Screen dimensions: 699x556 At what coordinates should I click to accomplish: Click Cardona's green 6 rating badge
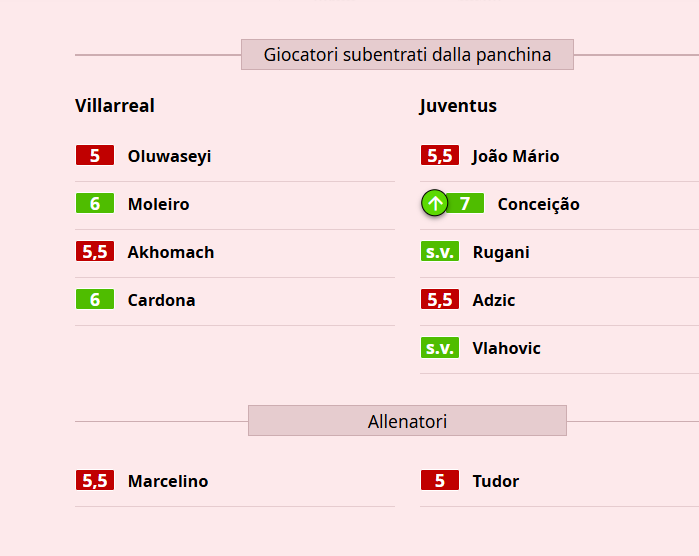[x=95, y=300]
